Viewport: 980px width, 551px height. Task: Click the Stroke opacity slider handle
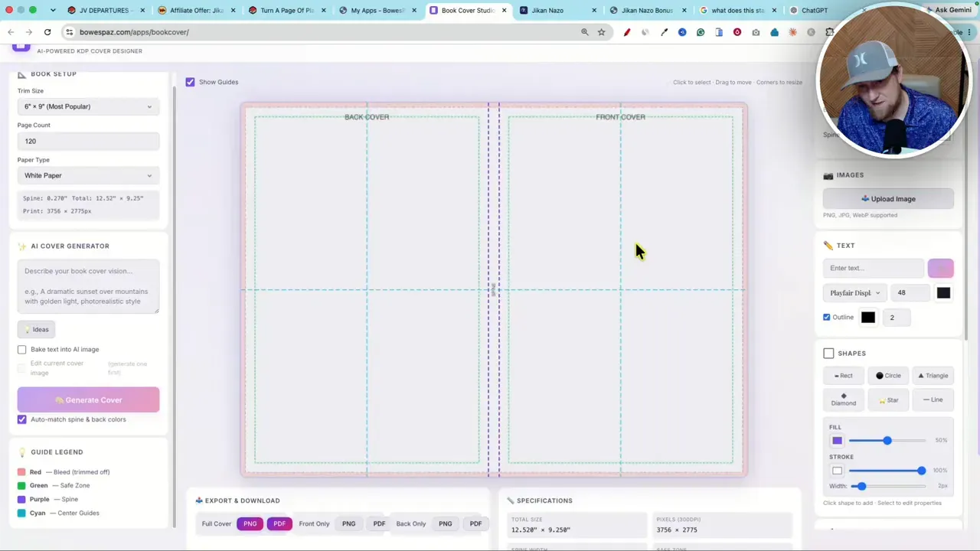pyautogui.click(x=921, y=471)
